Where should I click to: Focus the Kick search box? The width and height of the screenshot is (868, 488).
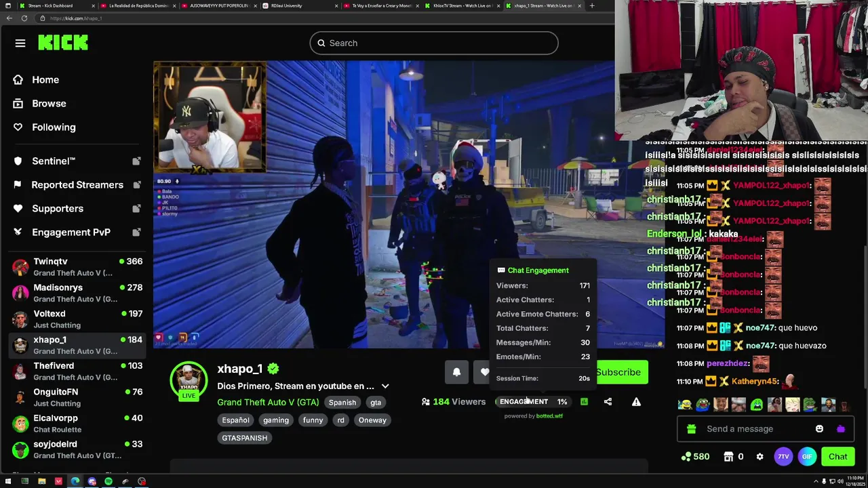(434, 43)
